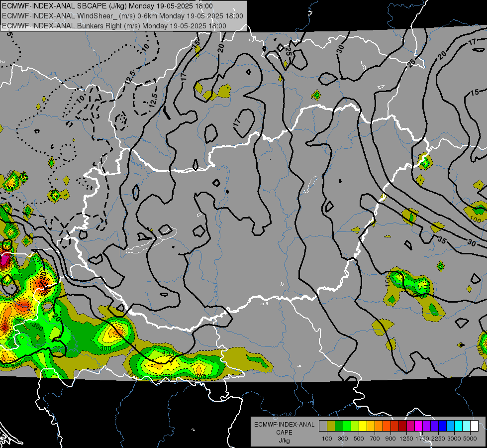Click the 500 value under the legend

click(x=359, y=439)
